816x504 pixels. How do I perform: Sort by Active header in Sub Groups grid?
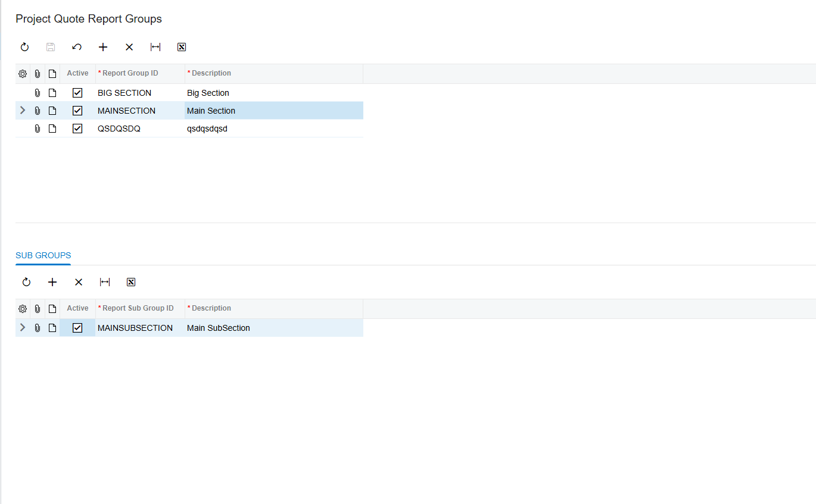point(77,308)
